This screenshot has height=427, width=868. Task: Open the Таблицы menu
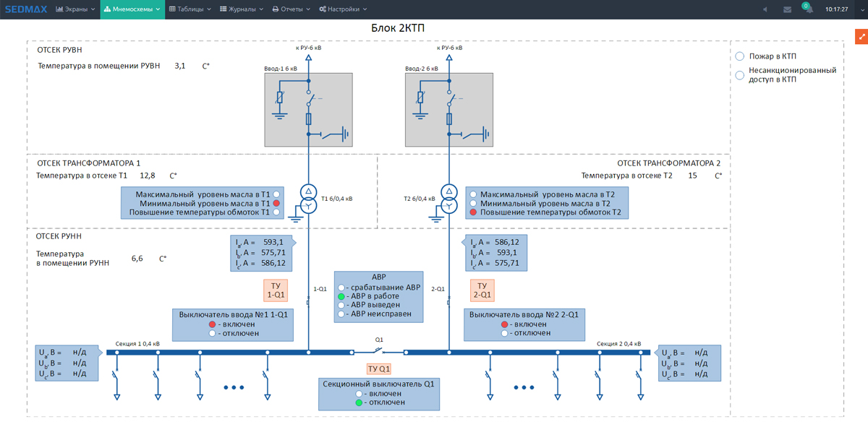(190, 9)
